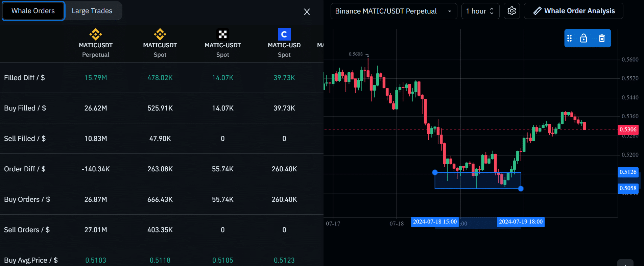Click the Sell Orders / $ row label
Image resolution: width=644 pixels, height=266 pixels.
point(27,230)
